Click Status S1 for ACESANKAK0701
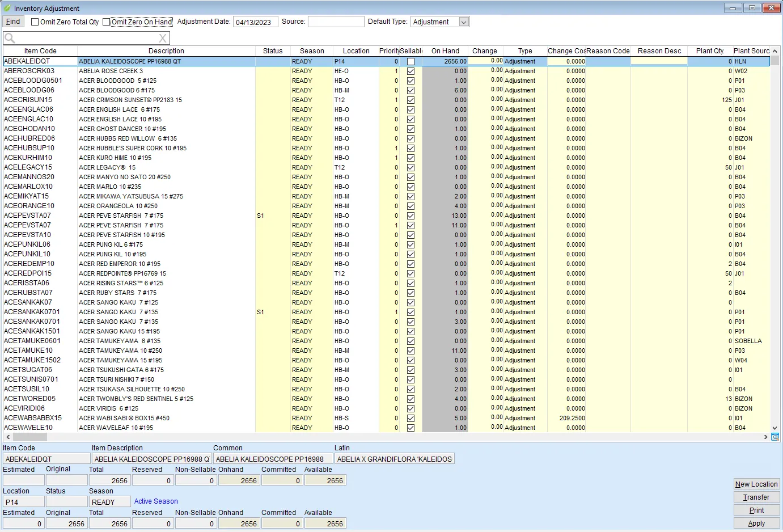Screen dimensions: 783x532 point(260,312)
